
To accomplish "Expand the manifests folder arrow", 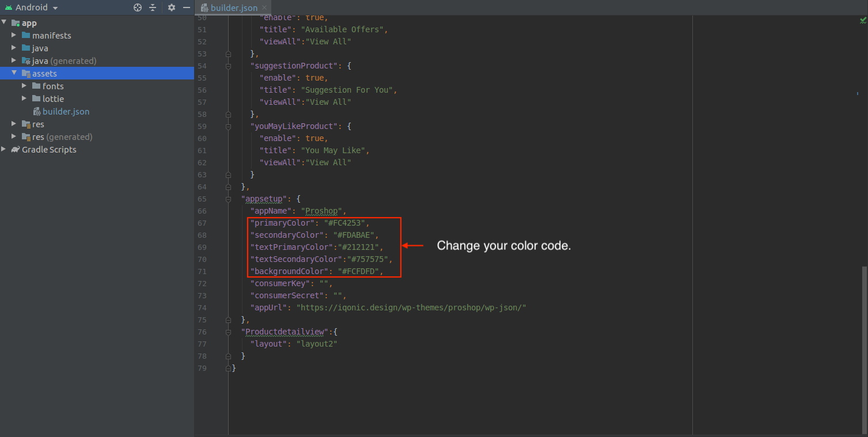I will tap(14, 35).
